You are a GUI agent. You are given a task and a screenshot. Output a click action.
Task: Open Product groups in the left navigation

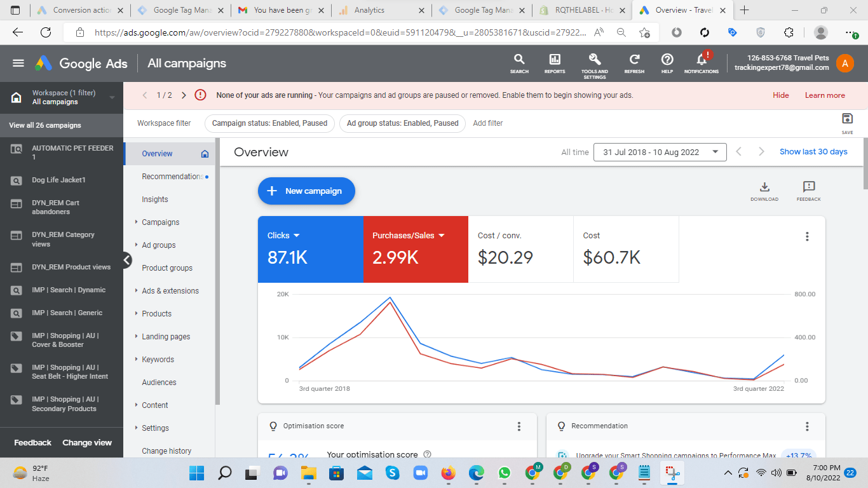[x=167, y=268]
